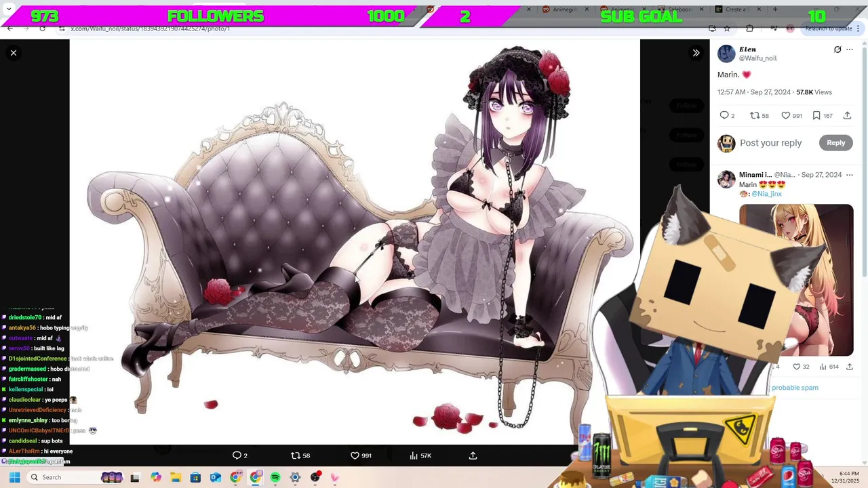868x488 pixels.
Task: Bookmark the post with the 167 icon
Action: (816, 115)
